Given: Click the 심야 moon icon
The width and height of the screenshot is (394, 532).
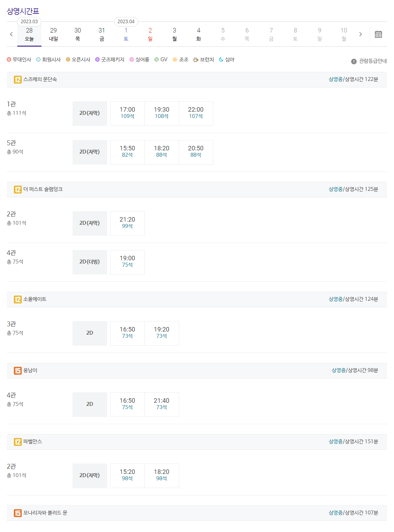Looking at the screenshot, I should point(221,59).
